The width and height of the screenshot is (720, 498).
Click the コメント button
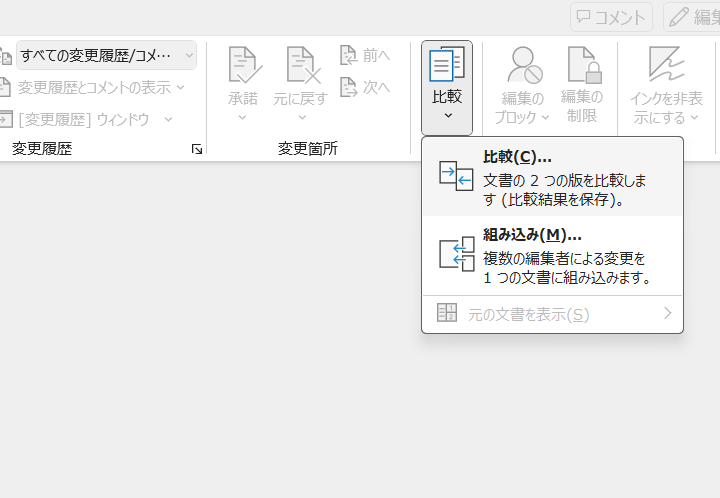click(x=611, y=17)
